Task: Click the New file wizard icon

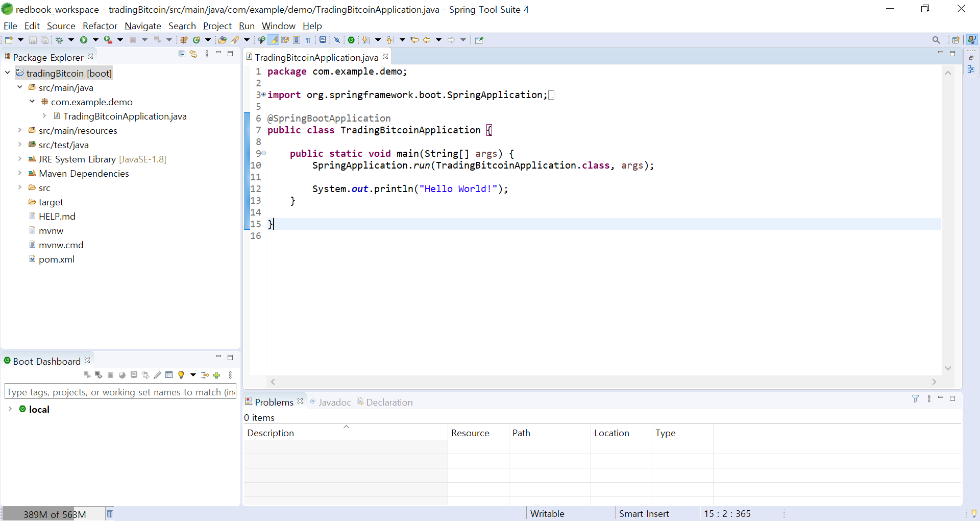Action: pyautogui.click(x=9, y=40)
